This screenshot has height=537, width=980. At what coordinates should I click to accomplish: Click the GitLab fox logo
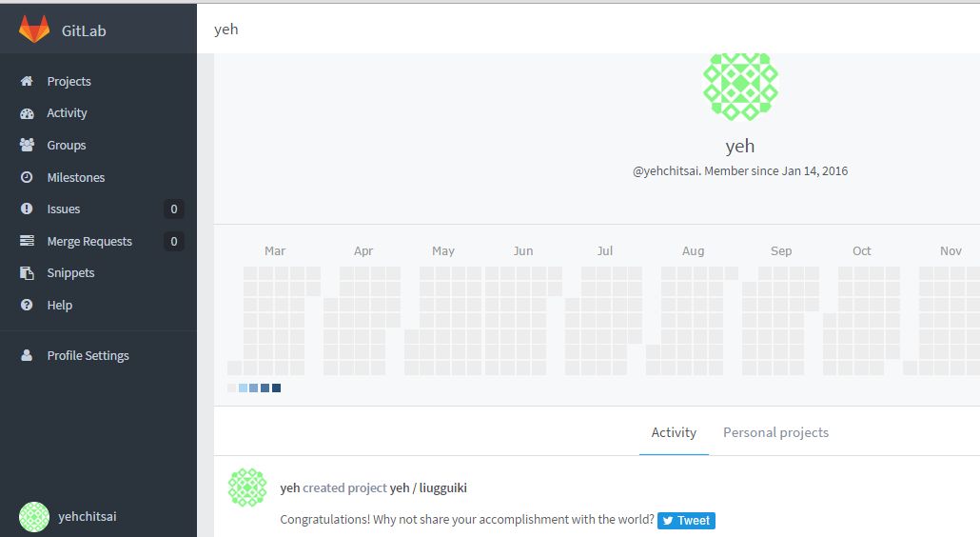pyautogui.click(x=34, y=30)
